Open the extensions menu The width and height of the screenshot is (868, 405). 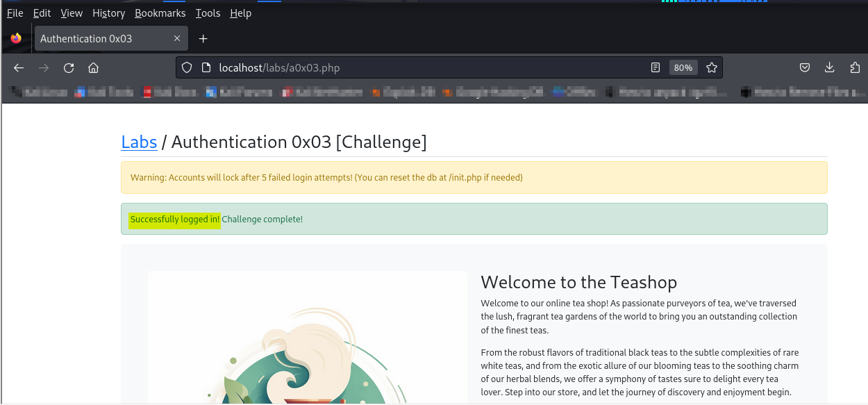(855, 67)
